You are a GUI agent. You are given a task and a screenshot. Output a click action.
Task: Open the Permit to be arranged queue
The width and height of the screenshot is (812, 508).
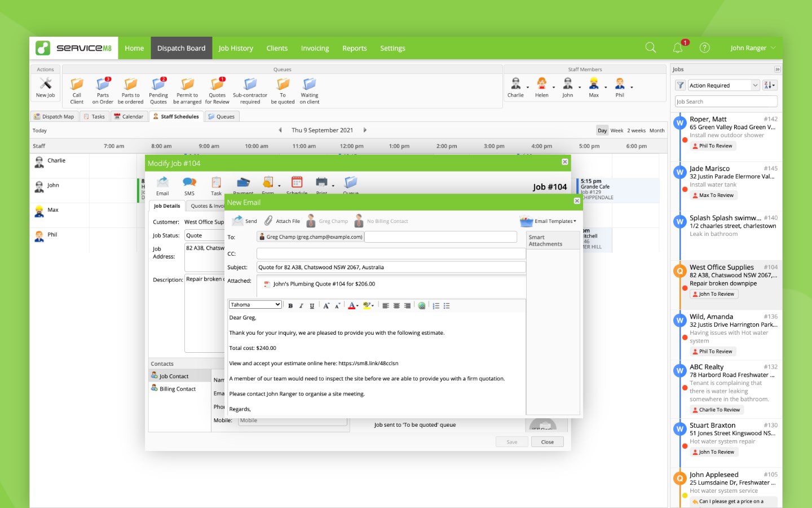(187, 84)
